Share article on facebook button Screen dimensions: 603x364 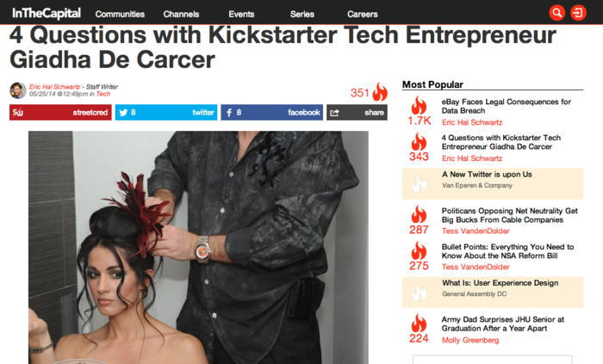(x=272, y=113)
